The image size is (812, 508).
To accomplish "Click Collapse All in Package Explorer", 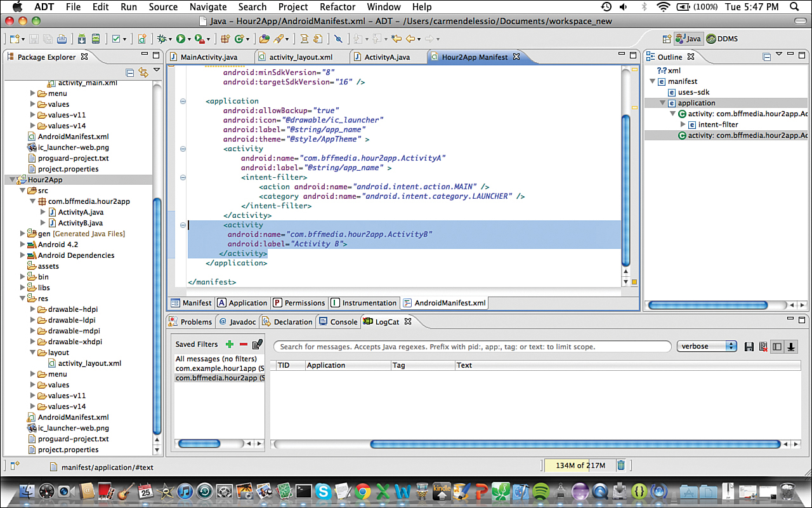I will pos(130,72).
